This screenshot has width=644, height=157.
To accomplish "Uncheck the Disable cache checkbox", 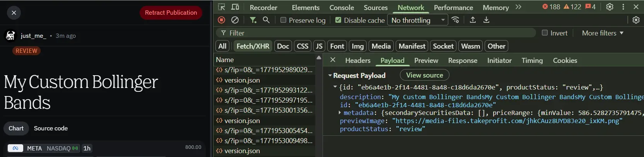I will (x=338, y=20).
